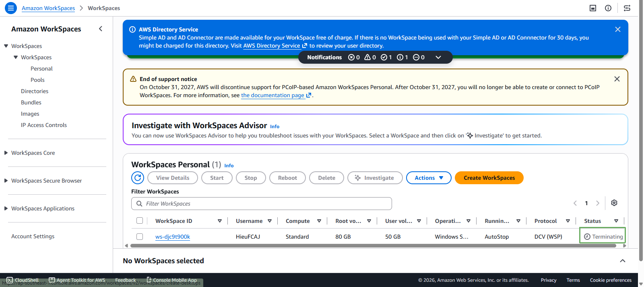Follow the AWS Directory Service link

275,46
